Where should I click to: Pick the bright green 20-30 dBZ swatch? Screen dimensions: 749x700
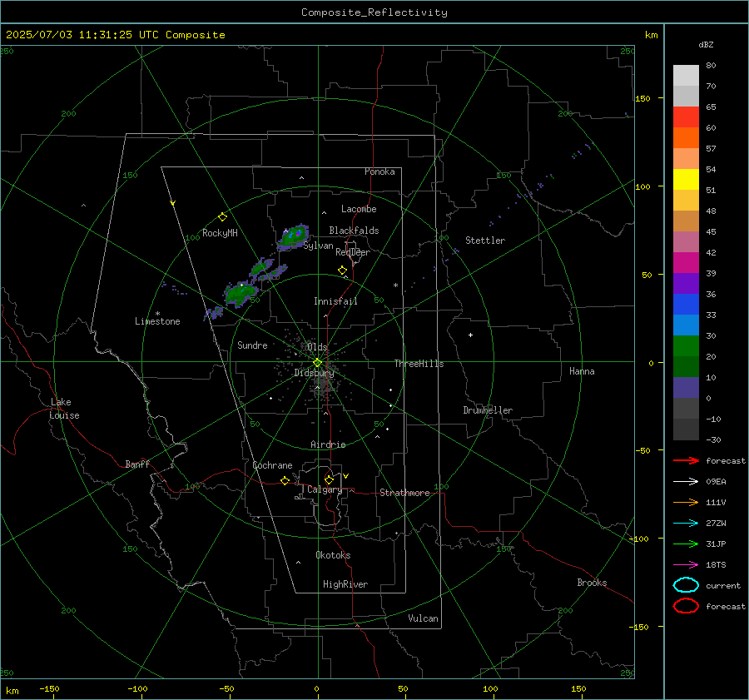(686, 346)
